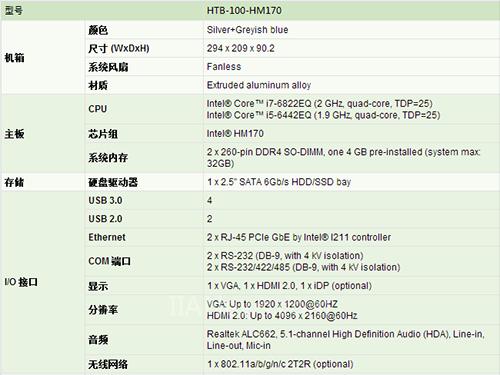Click the DDR4 SO-DIMM memory description
Viewport: 500px width, 375px height.
[343, 158]
